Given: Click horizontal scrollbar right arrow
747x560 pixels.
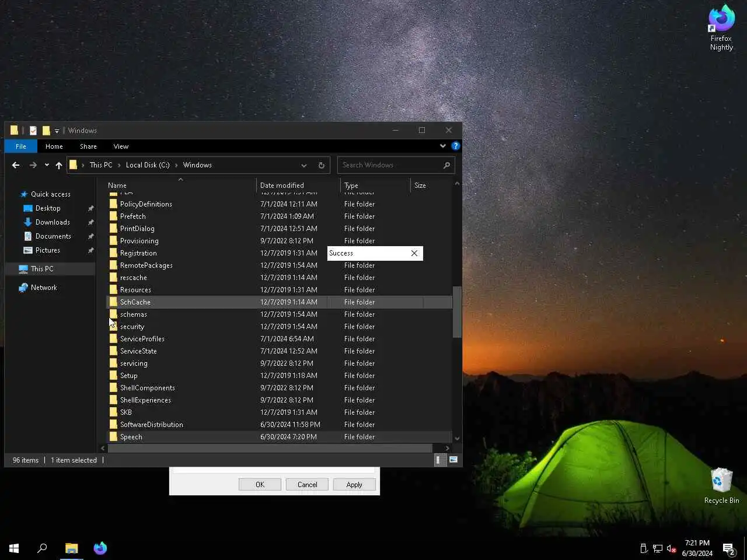Looking at the screenshot, I should click(x=448, y=449).
